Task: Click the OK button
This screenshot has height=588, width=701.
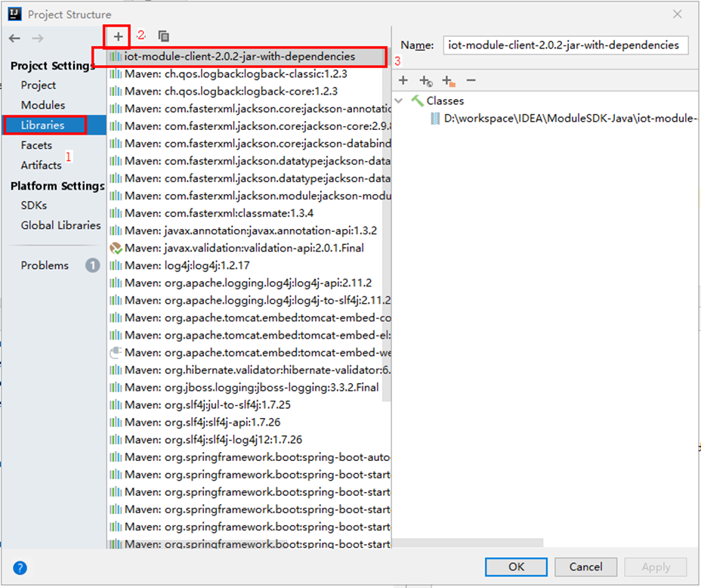Action: 516,567
